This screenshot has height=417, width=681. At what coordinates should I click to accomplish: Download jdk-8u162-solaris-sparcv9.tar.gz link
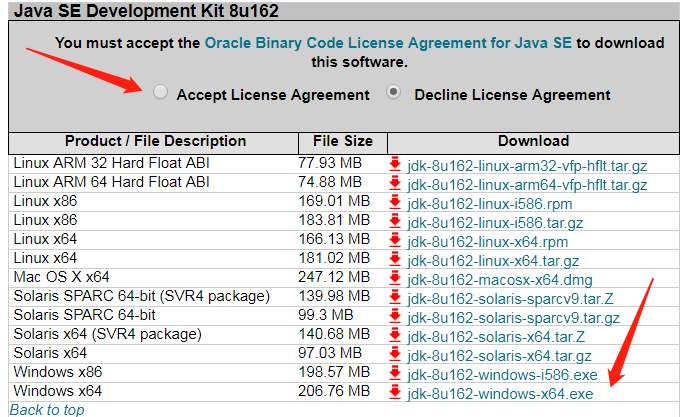coord(513,318)
